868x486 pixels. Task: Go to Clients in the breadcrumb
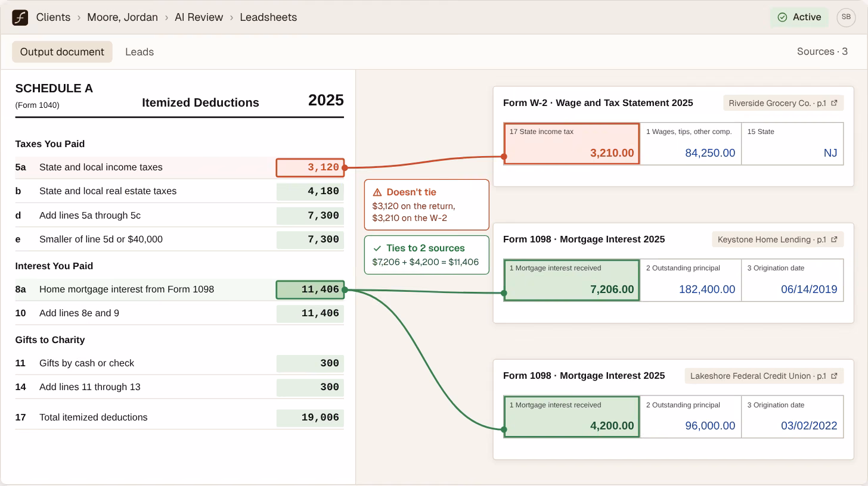click(x=53, y=17)
